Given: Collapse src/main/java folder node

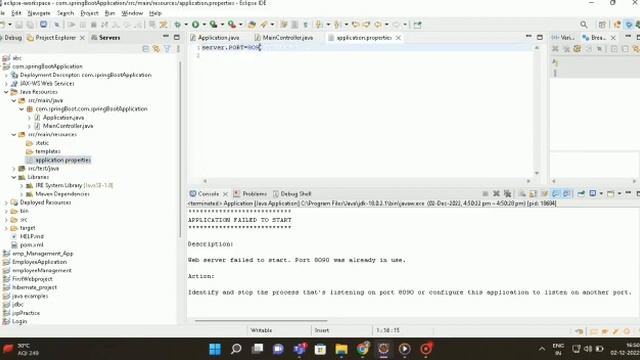Looking at the screenshot, I should tap(13, 100).
